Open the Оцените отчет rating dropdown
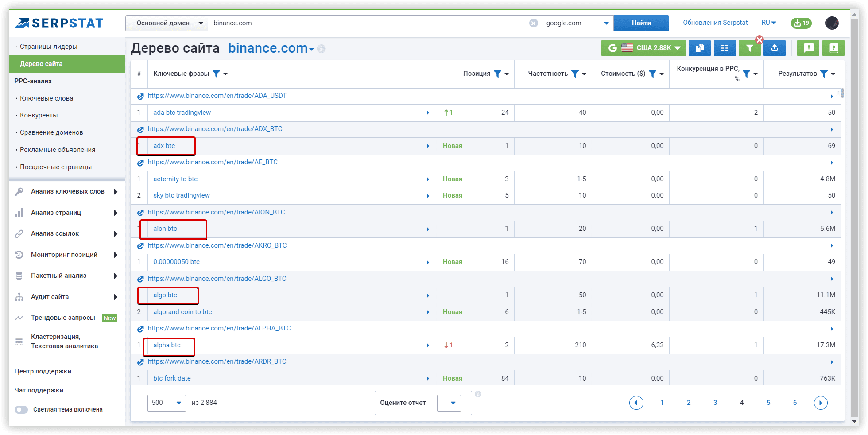This screenshot has height=435, width=868. [449, 403]
